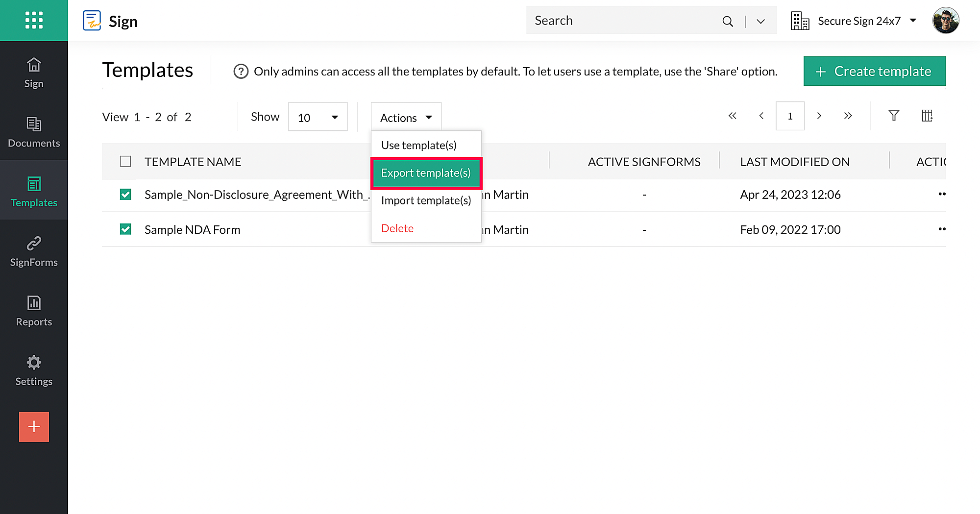The image size is (980, 514).
Task: Uncheck the Sample_Non-Disclosure_Agreement template checkbox
Action: tap(125, 195)
